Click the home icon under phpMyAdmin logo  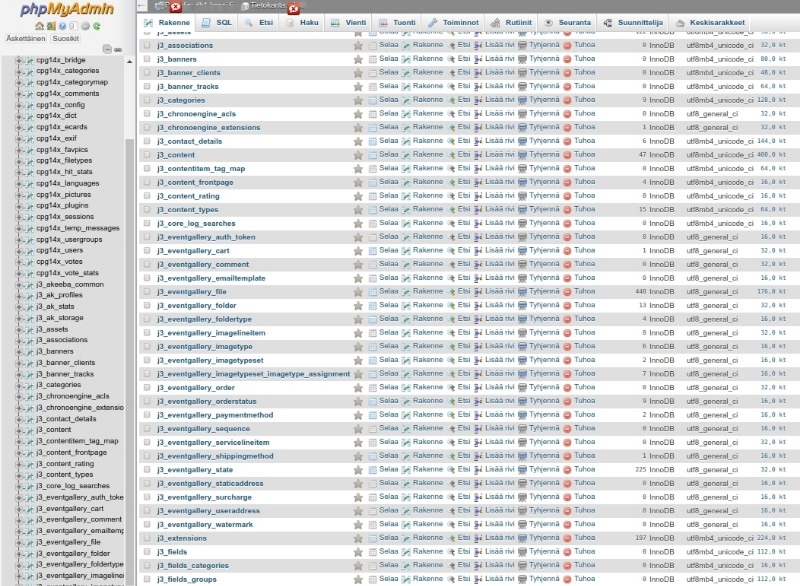(38, 25)
